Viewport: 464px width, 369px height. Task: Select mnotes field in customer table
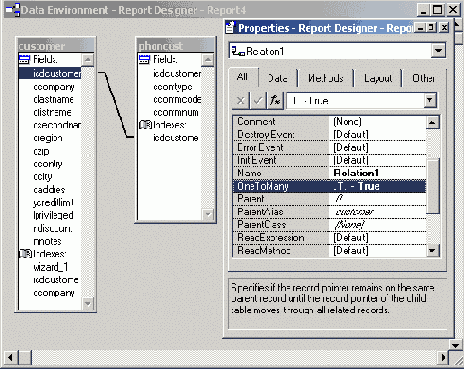tap(47, 241)
